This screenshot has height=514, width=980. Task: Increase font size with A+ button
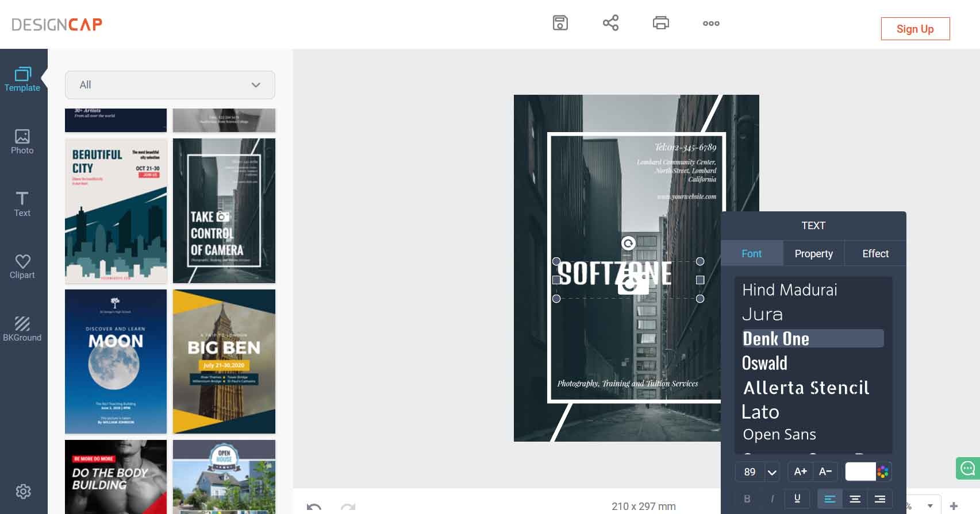pos(800,472)
